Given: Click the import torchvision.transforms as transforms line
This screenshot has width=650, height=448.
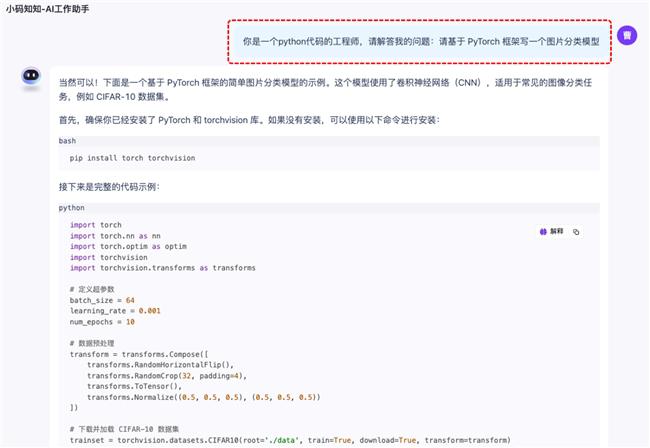Looking at the screenshot, I should coord(162,268).
